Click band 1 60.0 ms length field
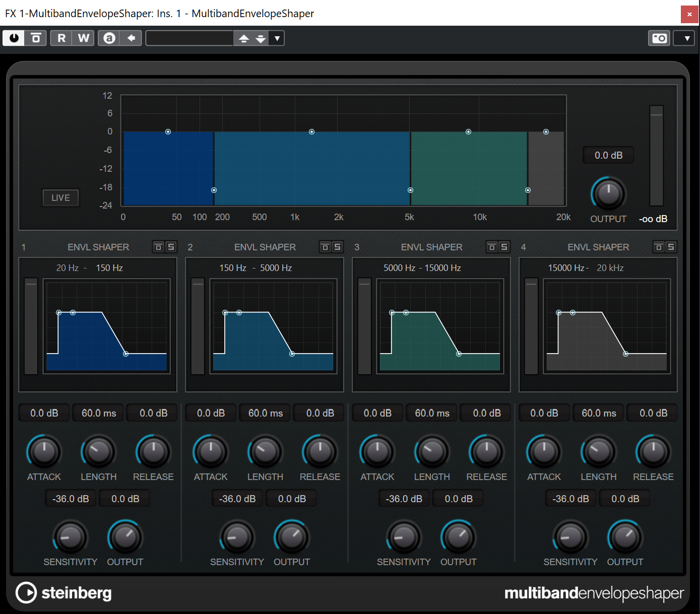The image size is (700, 614). [99, 413]
